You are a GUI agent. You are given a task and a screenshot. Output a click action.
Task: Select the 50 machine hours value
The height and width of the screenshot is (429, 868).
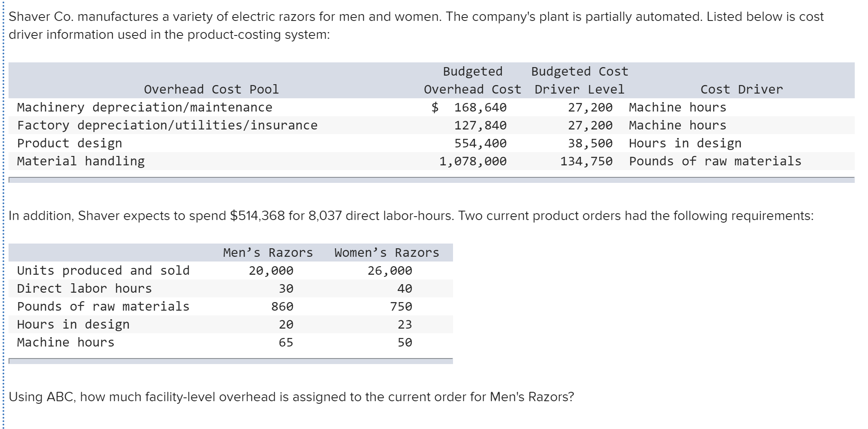pyautogui.click(x=405, y=342)
